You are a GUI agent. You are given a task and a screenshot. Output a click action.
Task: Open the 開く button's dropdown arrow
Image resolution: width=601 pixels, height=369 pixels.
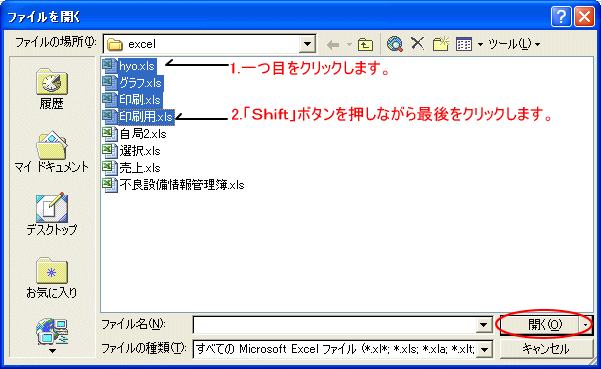point(586,325)
